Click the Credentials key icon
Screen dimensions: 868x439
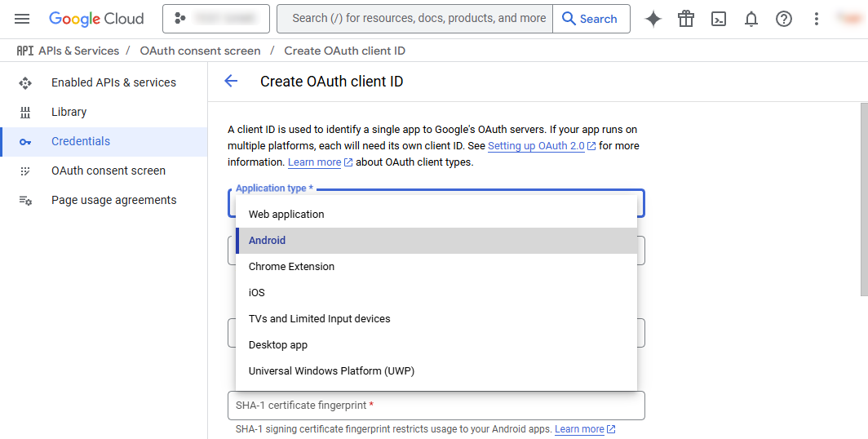(x=25, y=142)
